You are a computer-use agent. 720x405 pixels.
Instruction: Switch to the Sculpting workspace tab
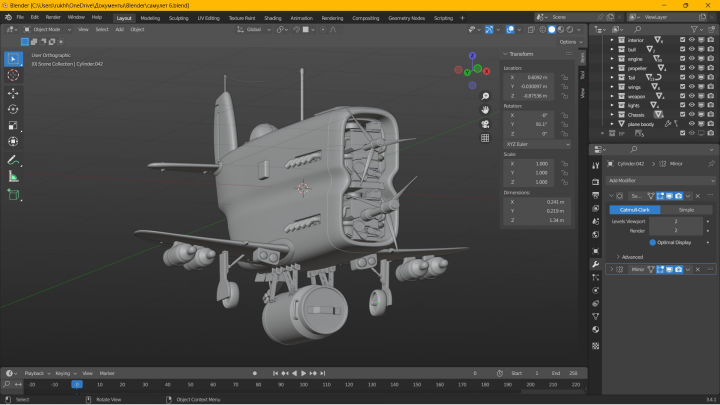[178, 18]
